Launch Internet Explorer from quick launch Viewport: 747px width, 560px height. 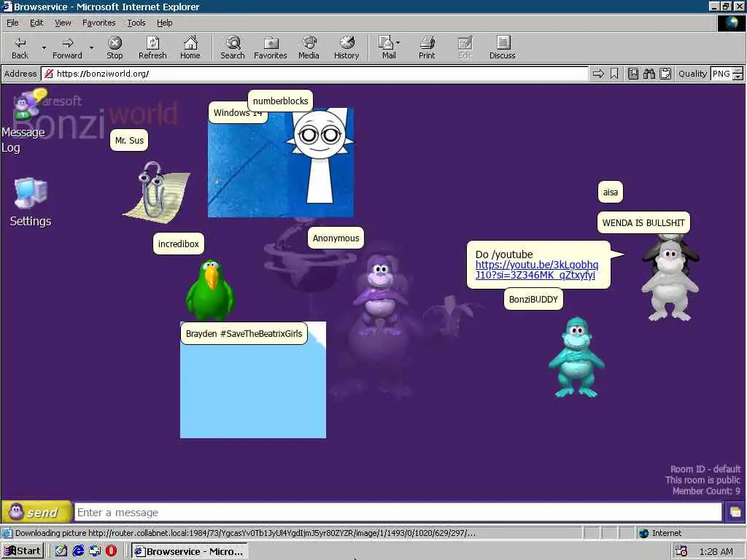point(78,551)
